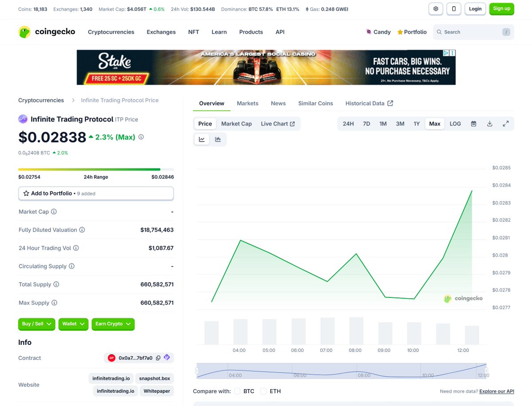Select 3M chart range

[400, 124]
